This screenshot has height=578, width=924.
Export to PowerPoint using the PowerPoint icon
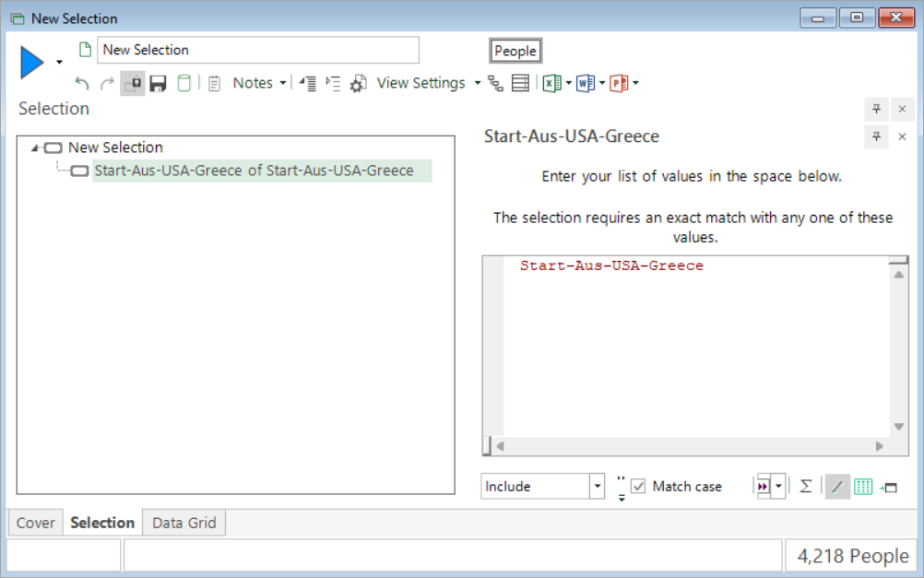(619, 84)
